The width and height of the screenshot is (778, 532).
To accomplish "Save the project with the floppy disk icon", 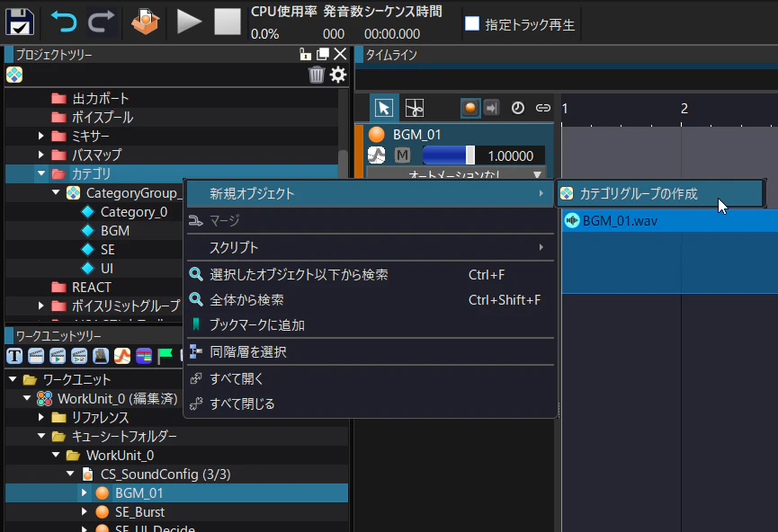I will [20, 22].
